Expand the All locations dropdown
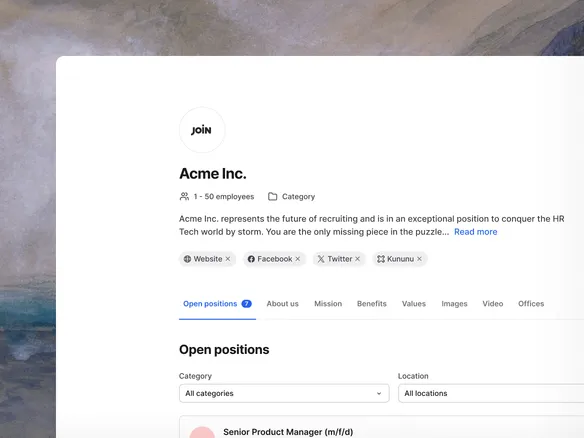The height and width of the screenshot is (438, 584). [x=491, y=393]
